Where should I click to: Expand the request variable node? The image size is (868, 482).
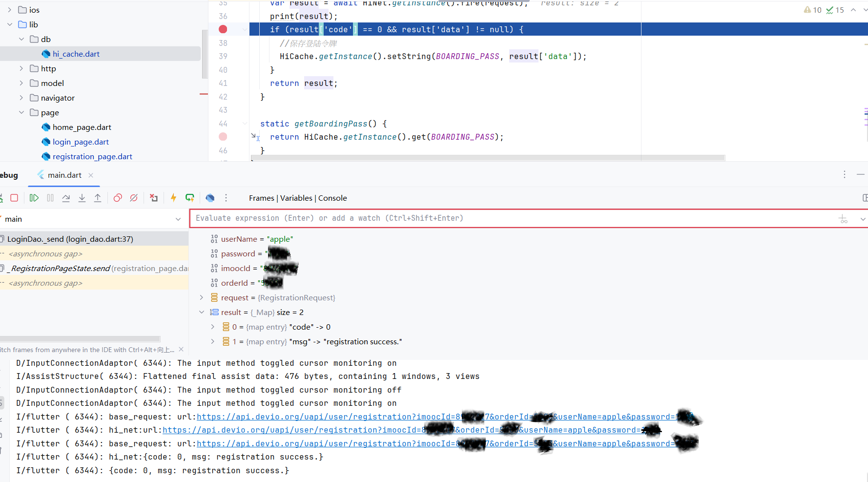tap(201, 297)
